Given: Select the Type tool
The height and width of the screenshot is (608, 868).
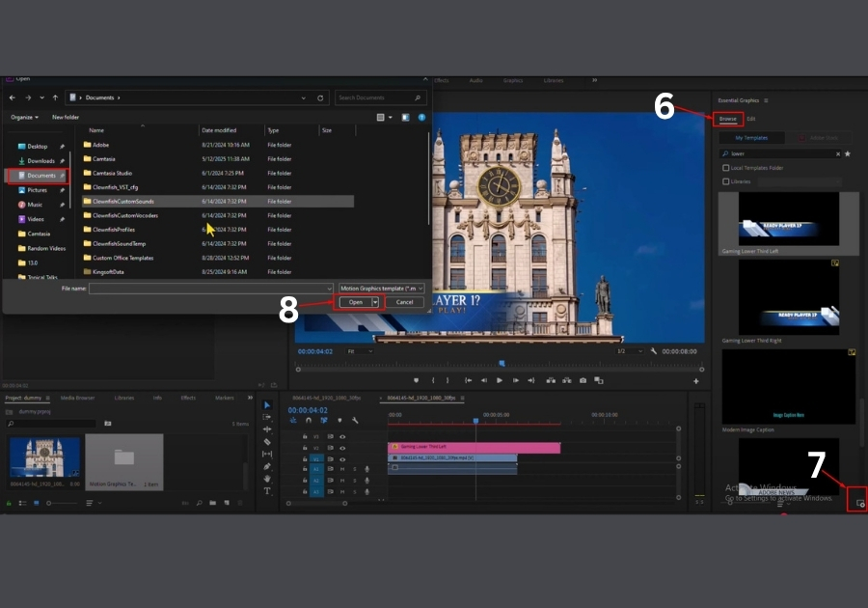Looking at the screenshot, I should coord(267,491).
